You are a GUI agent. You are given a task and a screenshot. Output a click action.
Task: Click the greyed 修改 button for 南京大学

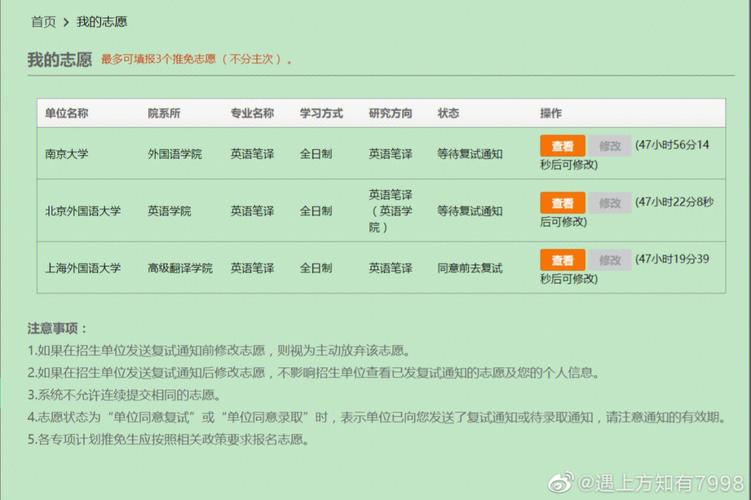point(610,146)
